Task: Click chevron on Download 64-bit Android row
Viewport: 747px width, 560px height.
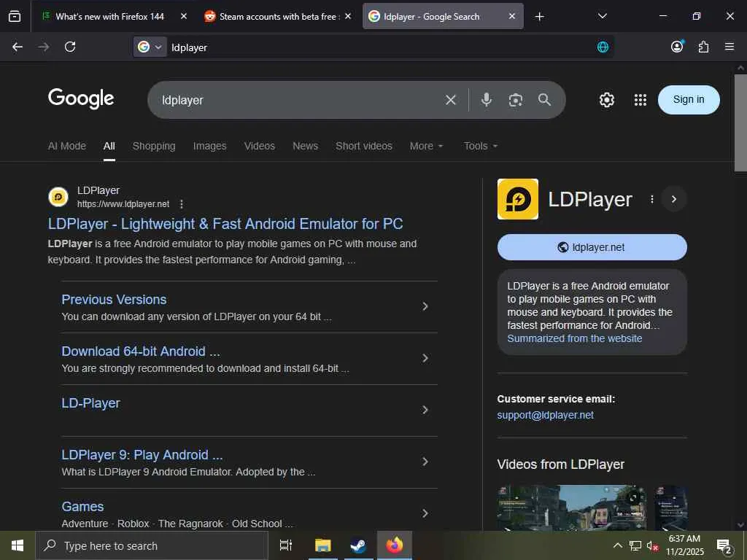Action: [425, 358]
